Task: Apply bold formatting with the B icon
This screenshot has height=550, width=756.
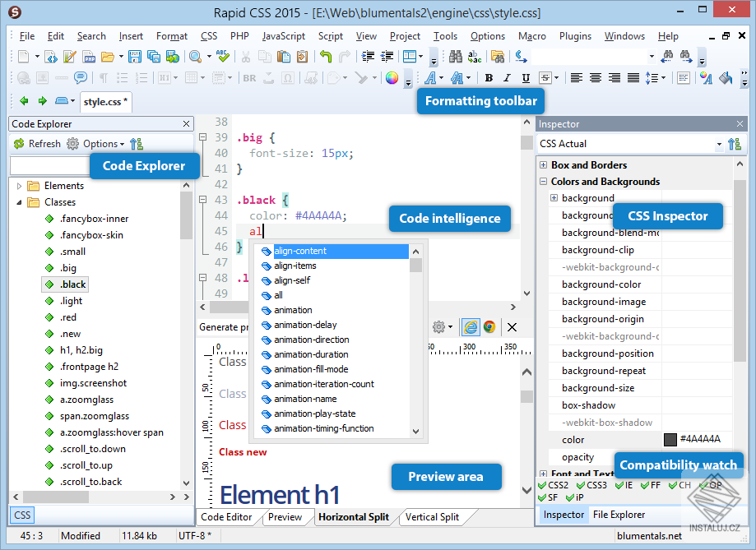Action: (487, 78)
